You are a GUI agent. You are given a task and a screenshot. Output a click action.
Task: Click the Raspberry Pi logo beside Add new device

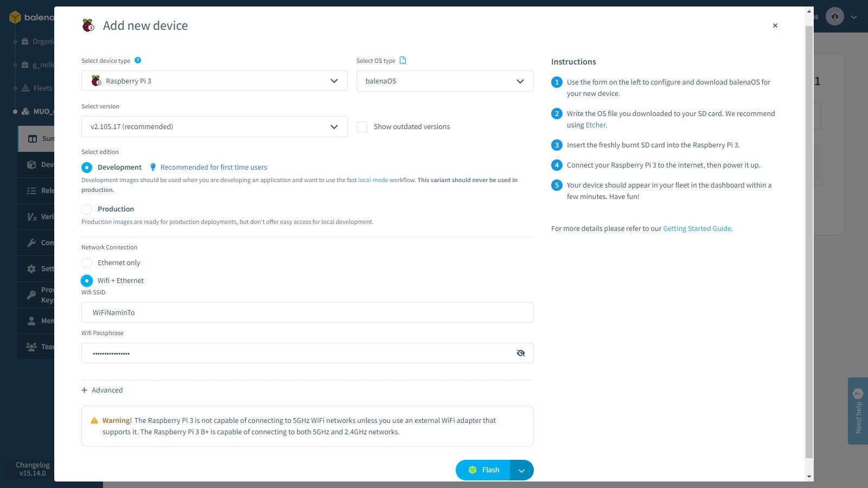click(x=88, y=25)
